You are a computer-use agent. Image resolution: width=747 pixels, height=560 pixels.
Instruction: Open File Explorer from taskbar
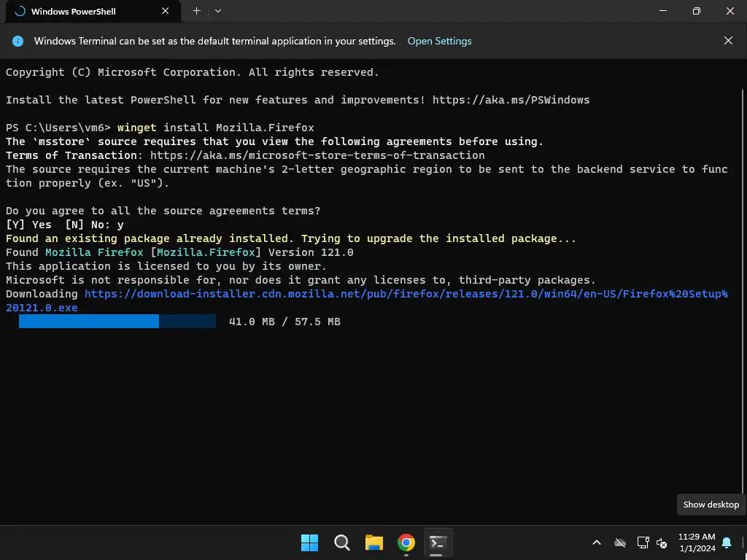(374, 542)
